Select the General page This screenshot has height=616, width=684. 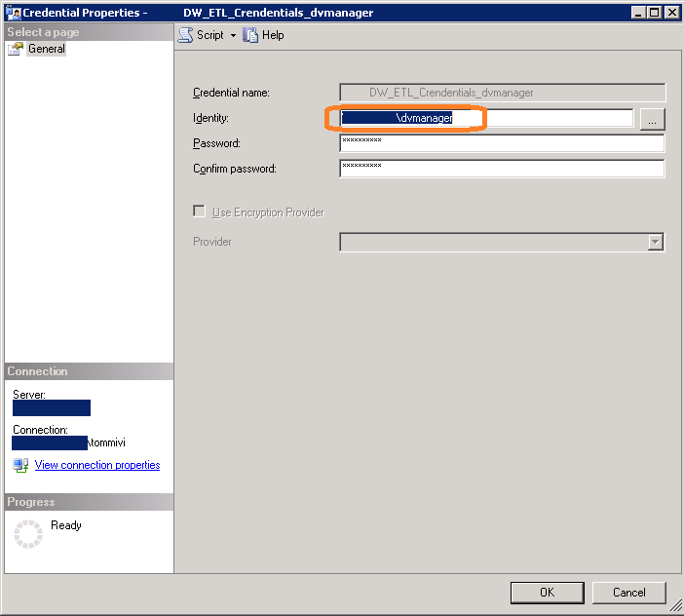pos(46,49)
